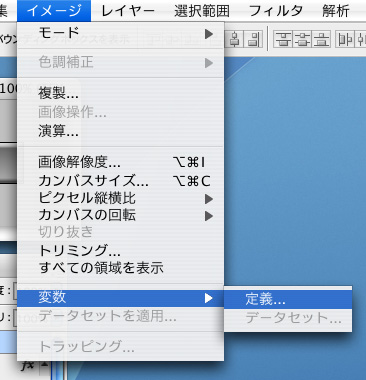Open the 画像解像度... dialog
The image size is (366, 380).
(121, 162)
